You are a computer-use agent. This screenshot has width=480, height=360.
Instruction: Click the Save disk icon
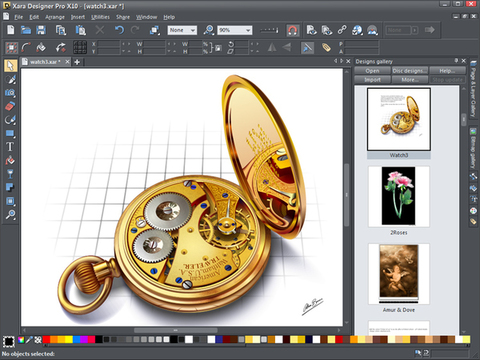[41, 30]
